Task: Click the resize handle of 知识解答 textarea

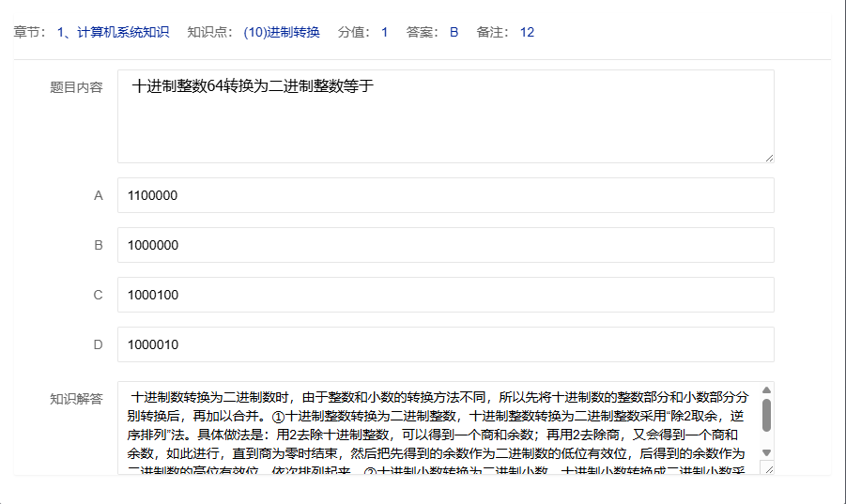Action: pos(767,469)
